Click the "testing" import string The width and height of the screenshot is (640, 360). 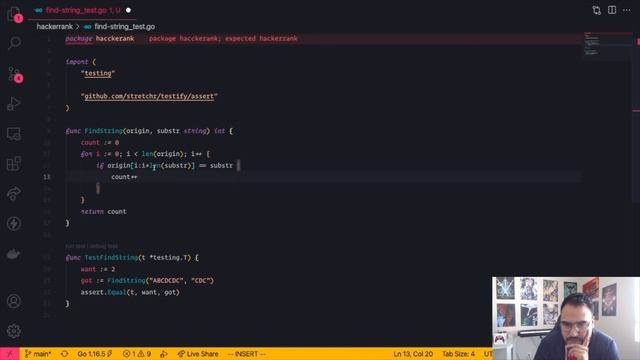click(98, 73)
